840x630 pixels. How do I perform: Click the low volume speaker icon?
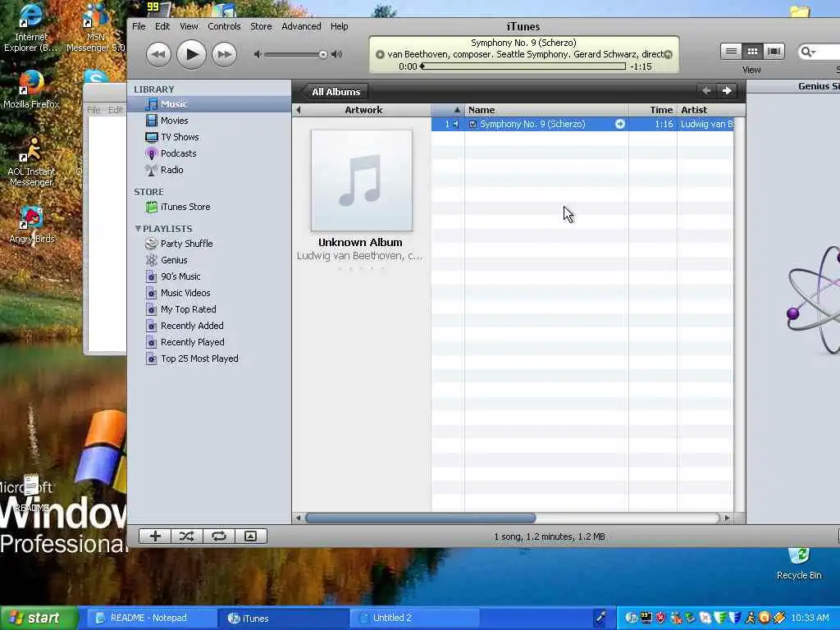258,54
